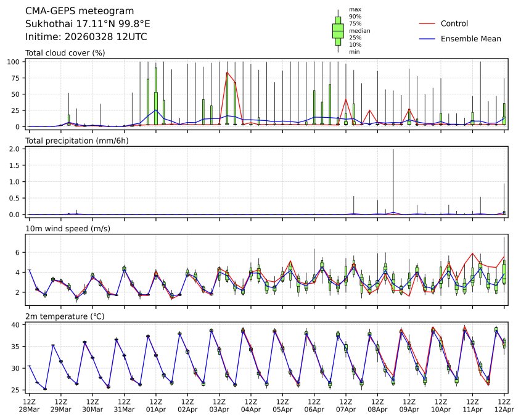
Task: Click the 12Z 12Apr time axis label
Action: click(x=504, y=405)
